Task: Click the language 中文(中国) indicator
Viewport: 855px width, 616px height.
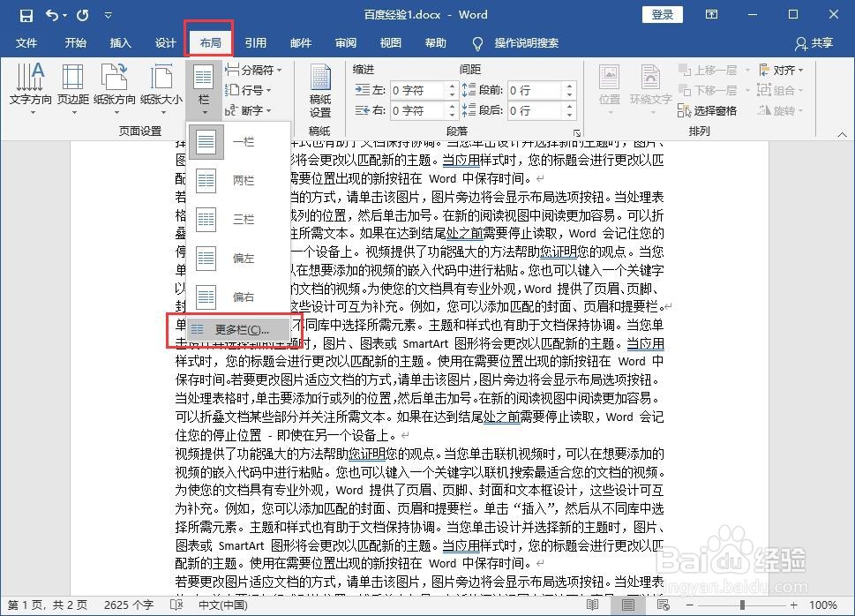Action: (x=223, y=605)
